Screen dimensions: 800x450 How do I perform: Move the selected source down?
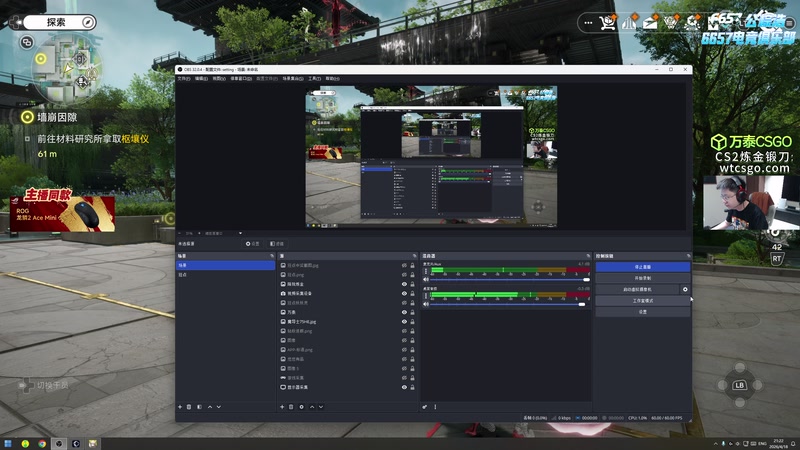click(x=321, y=407)
